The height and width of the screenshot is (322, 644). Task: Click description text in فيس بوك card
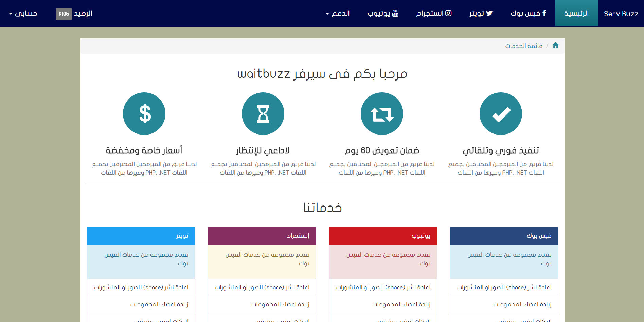[x=509, y=259]
